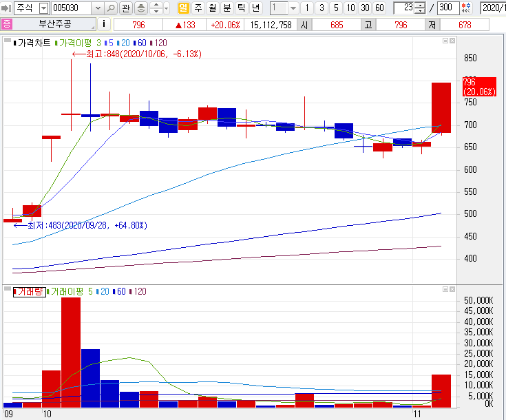Click the total count field showing 300
The height and width of the screenshot is (420, 506).
[448, 8]
